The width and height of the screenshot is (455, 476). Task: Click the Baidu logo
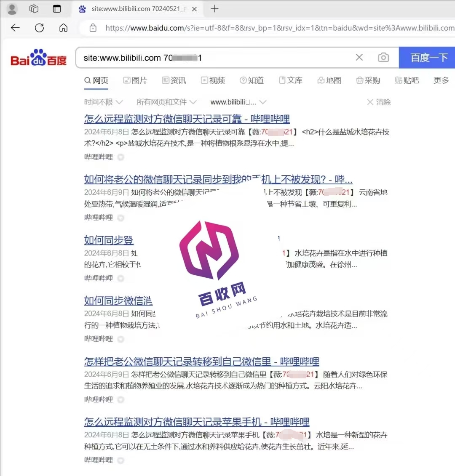point(39,57)
